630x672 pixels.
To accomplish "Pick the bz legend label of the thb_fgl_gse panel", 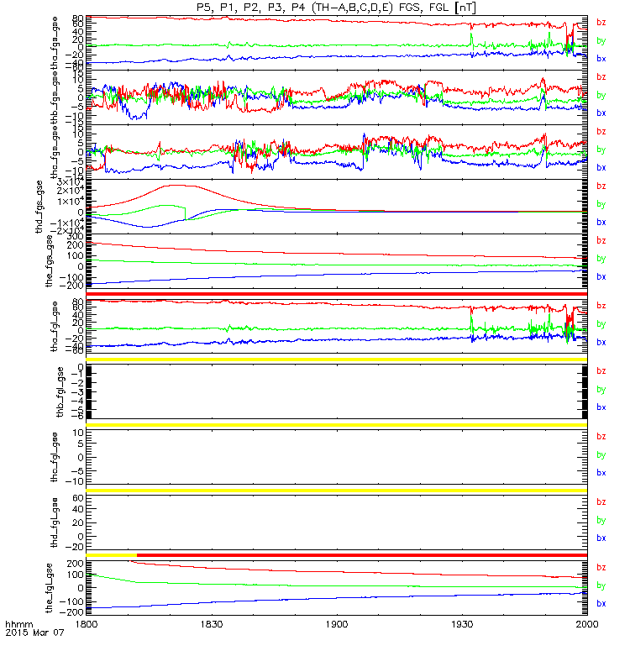I will point(601,370).
